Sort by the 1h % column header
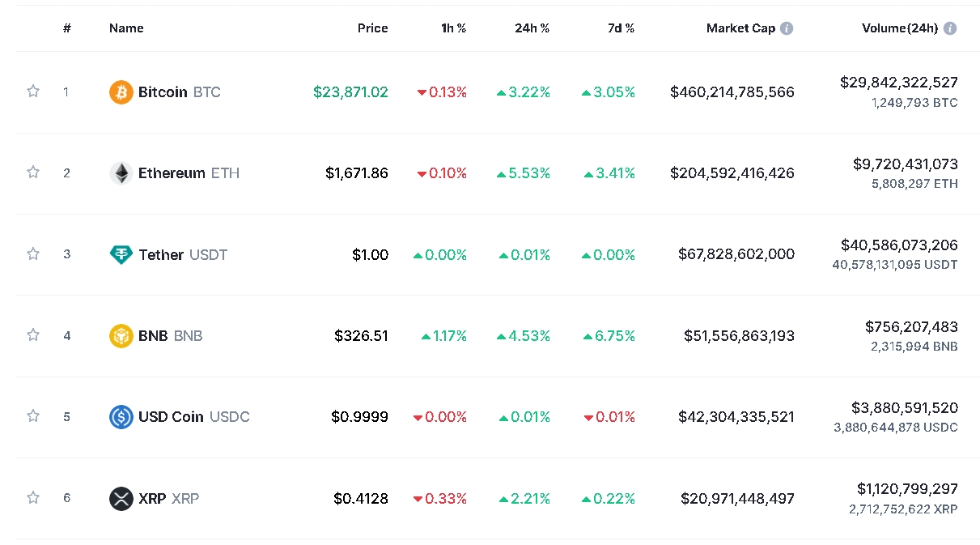The image size is (980, 545). [x=453, y=28]
